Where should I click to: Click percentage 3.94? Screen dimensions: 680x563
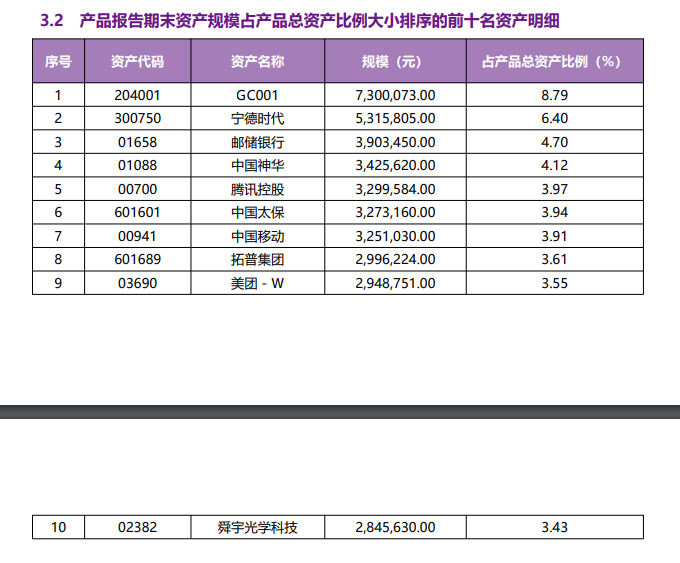[x=554, y=212]
